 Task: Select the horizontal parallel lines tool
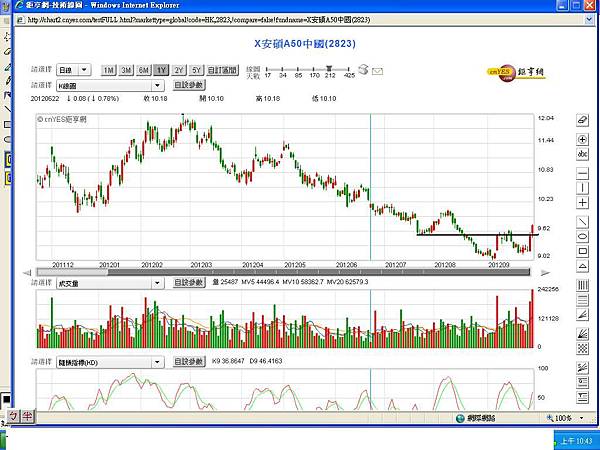(582, 300)
